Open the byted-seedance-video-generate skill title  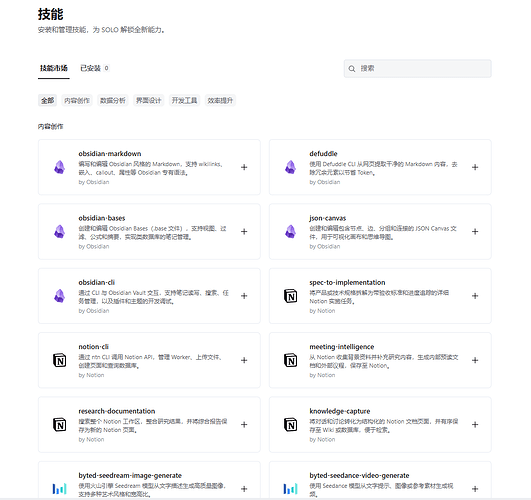359,475
